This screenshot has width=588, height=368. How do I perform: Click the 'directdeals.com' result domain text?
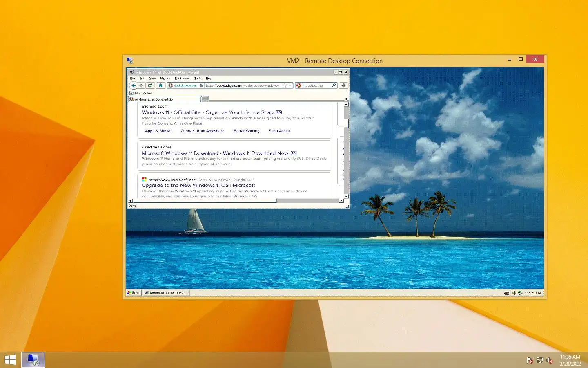pos(156,147)
